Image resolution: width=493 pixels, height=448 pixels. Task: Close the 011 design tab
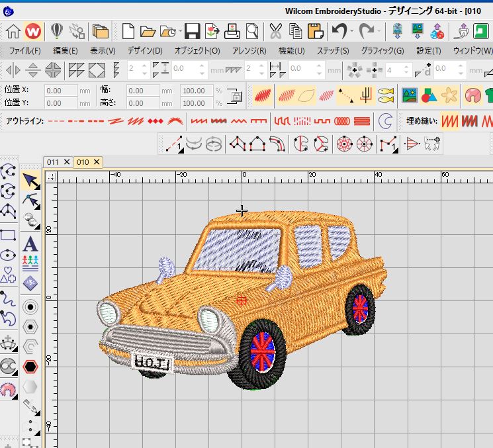(x=67, y=162)
